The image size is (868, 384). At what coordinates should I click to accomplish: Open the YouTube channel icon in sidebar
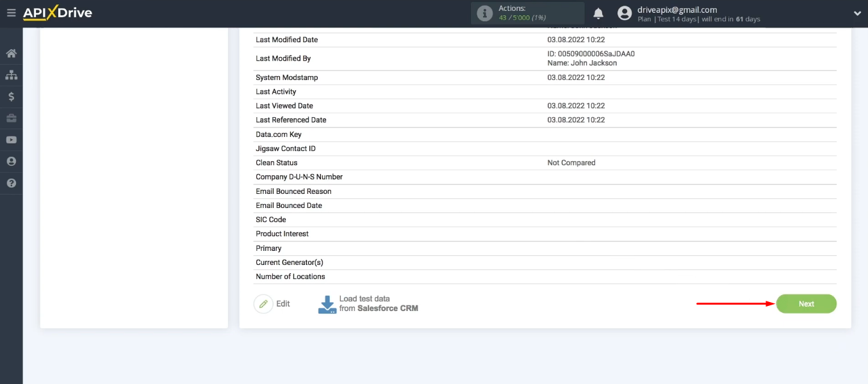point(11,140)
